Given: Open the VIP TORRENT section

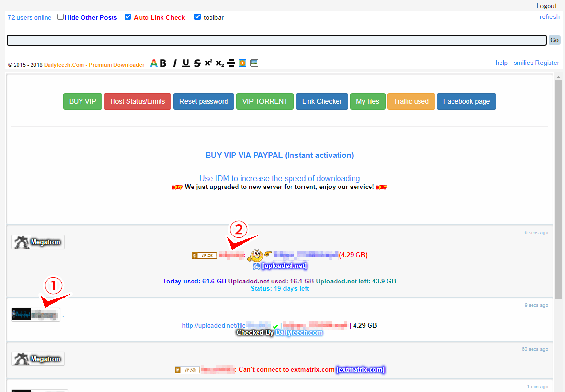Looking at the screenshot, I should [265, 101].
